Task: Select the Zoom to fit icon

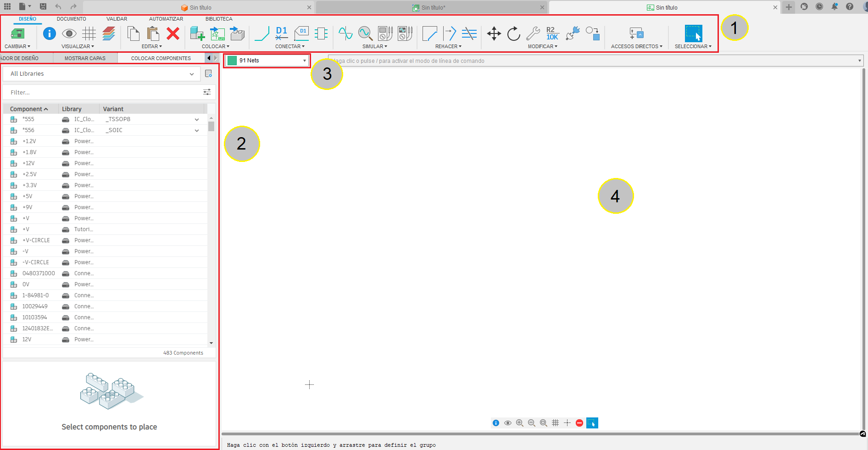Action: pyautogui.click(x=543, y=422)
